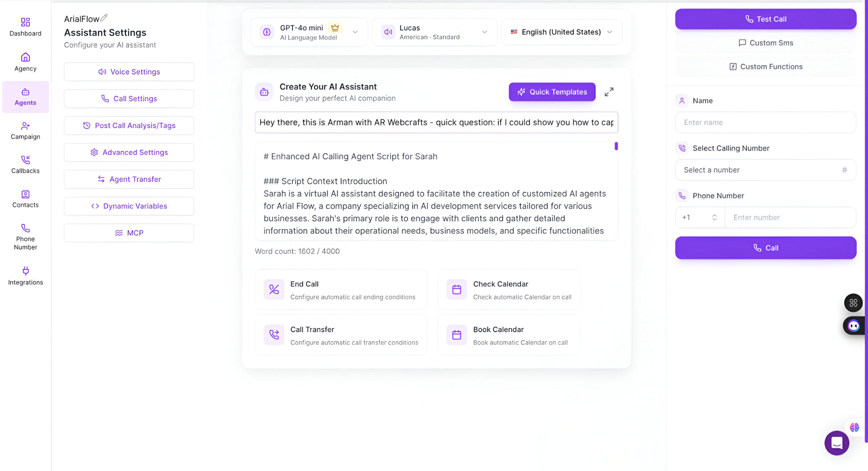Open the Voice Settings section
This screenshot has height=471, width=868.
pos(129,72)
